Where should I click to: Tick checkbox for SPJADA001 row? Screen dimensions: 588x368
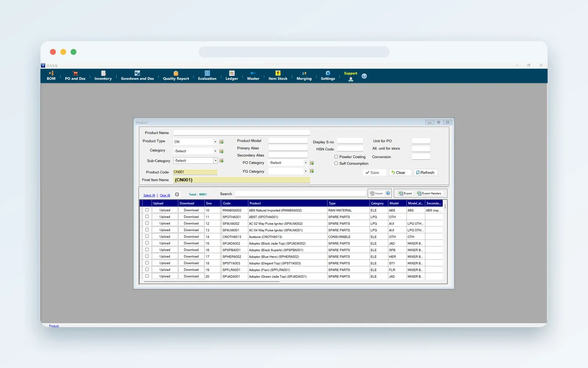pyautogui.click(x=147, y=276)
